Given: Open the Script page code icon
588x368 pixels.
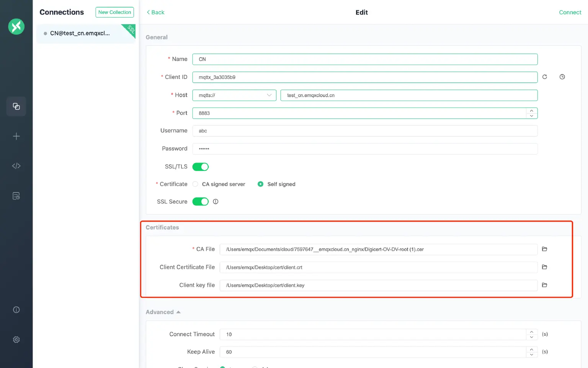Looking at the screenshot, I should (16, 166).
